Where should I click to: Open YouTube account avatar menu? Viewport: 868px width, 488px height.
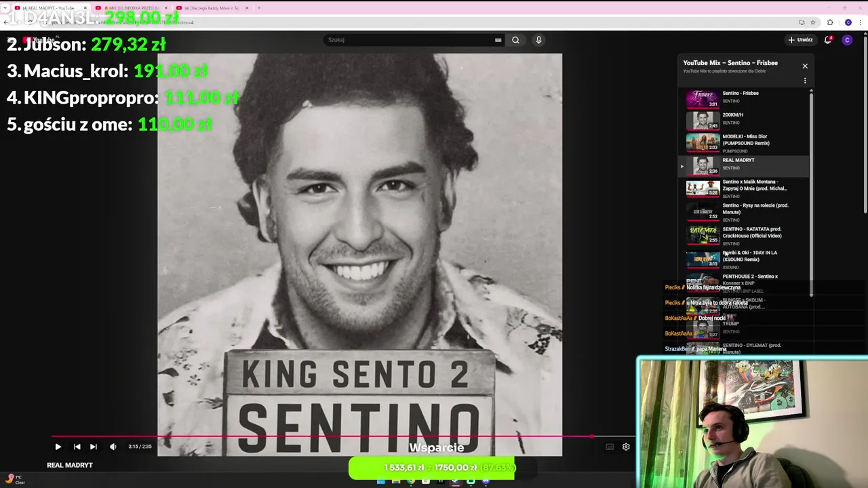[x=847, y=40]
